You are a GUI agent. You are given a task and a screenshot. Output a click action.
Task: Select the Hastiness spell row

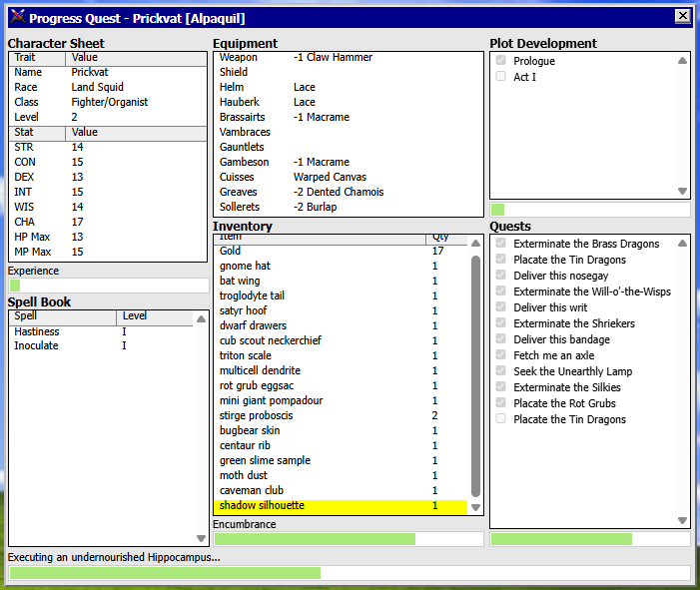101,332
